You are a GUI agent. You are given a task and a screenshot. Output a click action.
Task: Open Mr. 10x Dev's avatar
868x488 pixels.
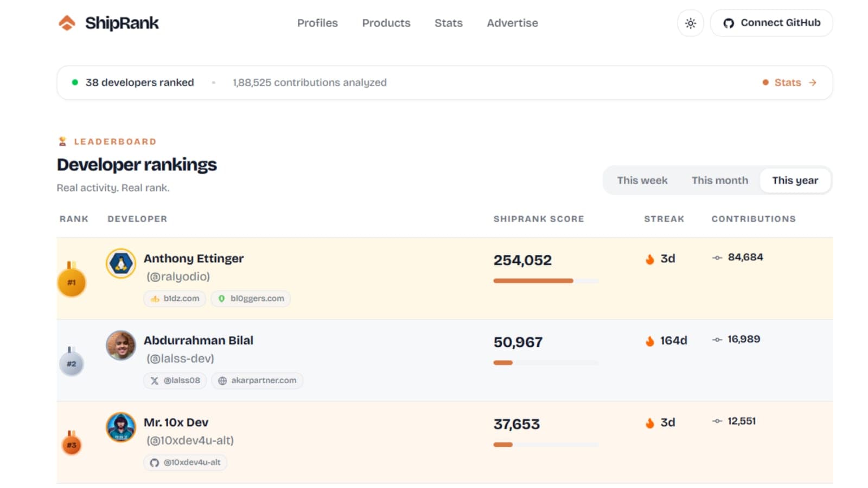(121, 427)
